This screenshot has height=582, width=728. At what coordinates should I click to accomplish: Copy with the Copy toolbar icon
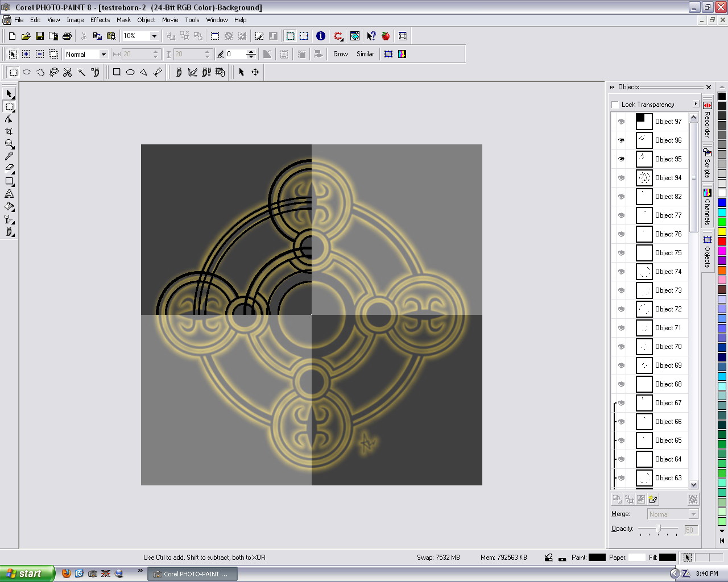point(97,36)
